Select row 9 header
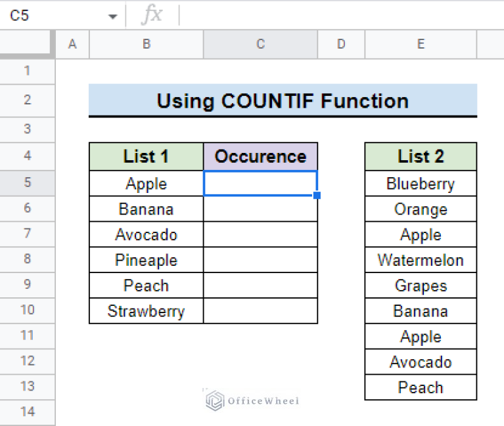 pyautogui.click(x=28, y=285)
